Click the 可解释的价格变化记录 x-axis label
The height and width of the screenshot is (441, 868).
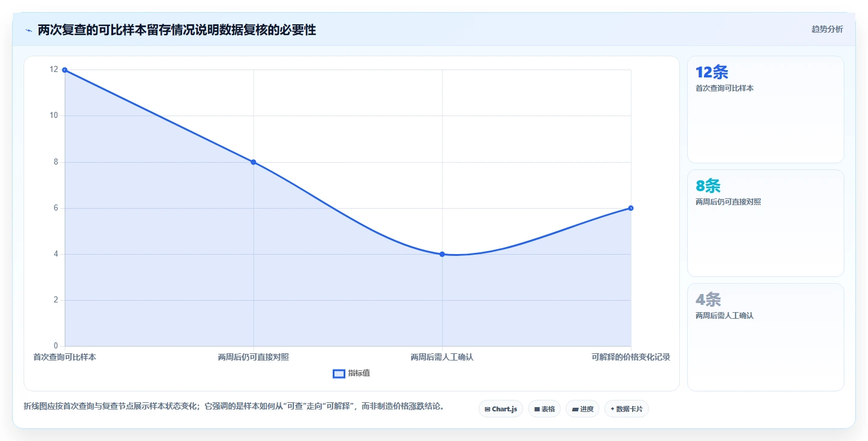631,357
